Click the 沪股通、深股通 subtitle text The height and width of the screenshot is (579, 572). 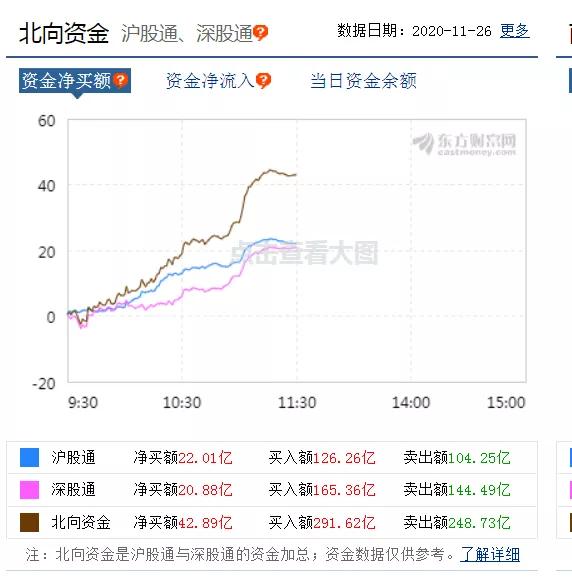[x=186, y=33]
